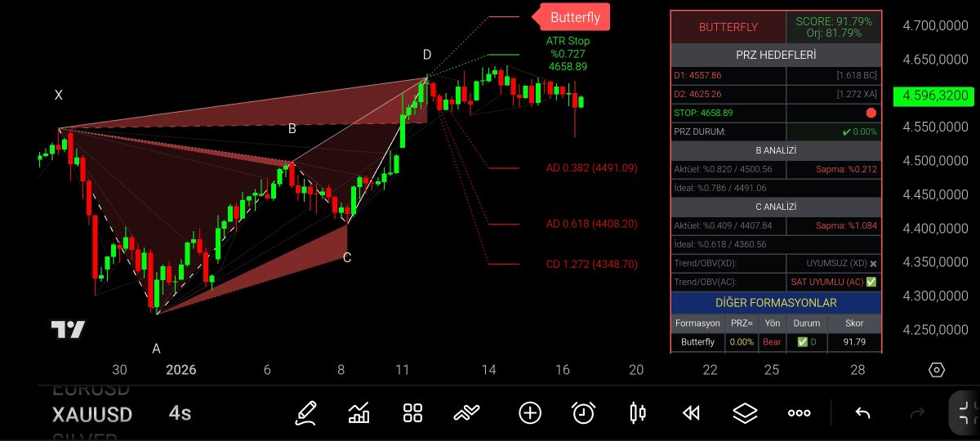Open the indicators chart icon

pyautogui.click(x=359, y=413)
